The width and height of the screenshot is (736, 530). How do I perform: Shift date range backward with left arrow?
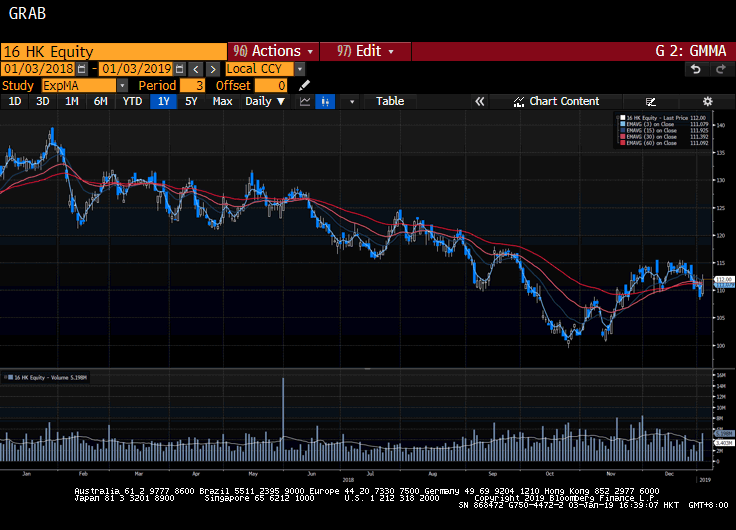pos(196,69)
